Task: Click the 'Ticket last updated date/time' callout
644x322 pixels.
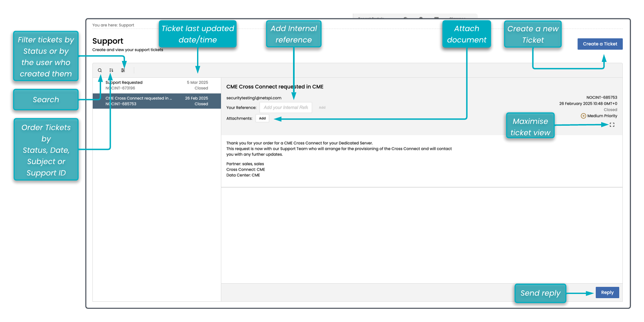Action: 197,34
